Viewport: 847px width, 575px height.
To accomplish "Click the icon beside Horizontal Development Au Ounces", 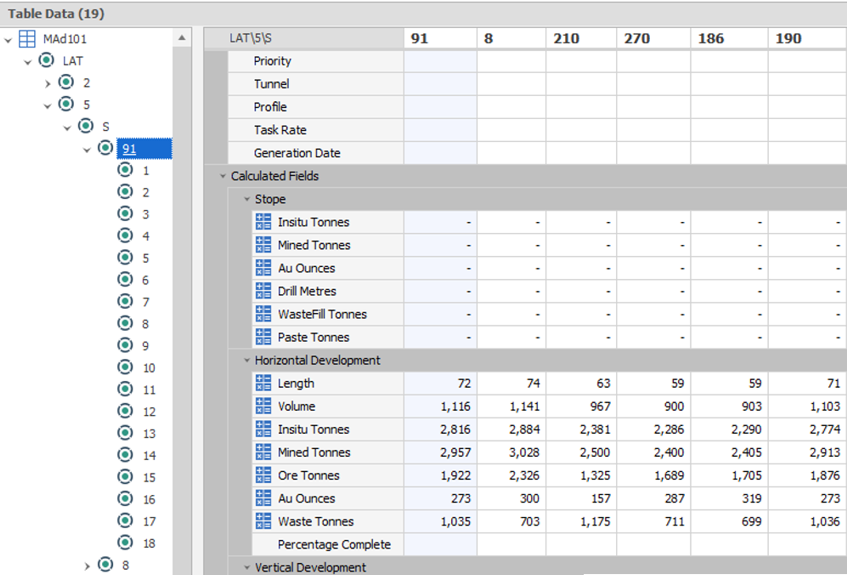I will point(264,498).
